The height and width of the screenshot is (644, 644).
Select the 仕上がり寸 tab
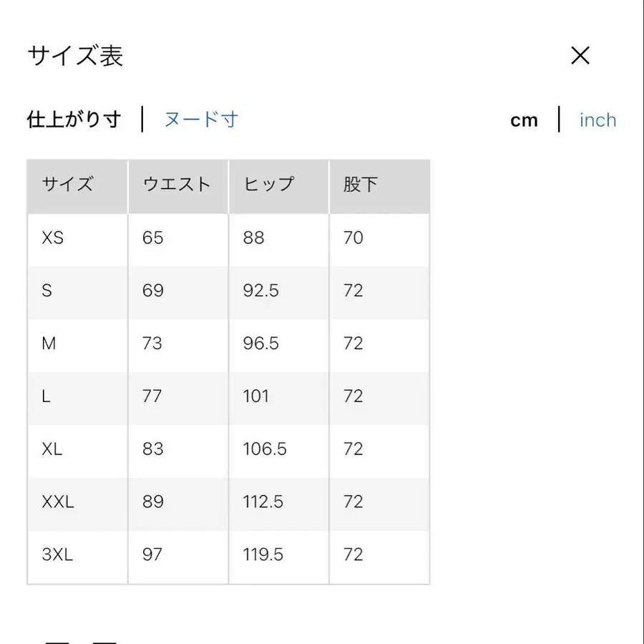(74, 119)
